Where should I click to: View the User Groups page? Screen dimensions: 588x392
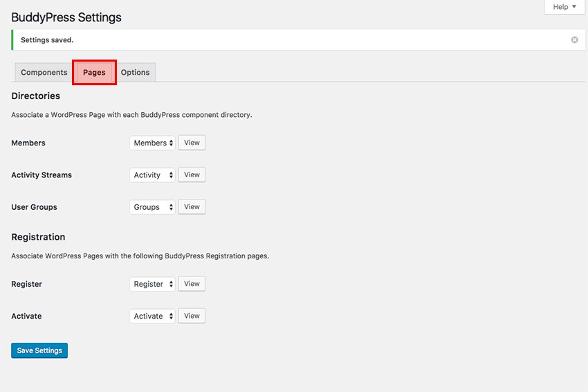(192, 206)
